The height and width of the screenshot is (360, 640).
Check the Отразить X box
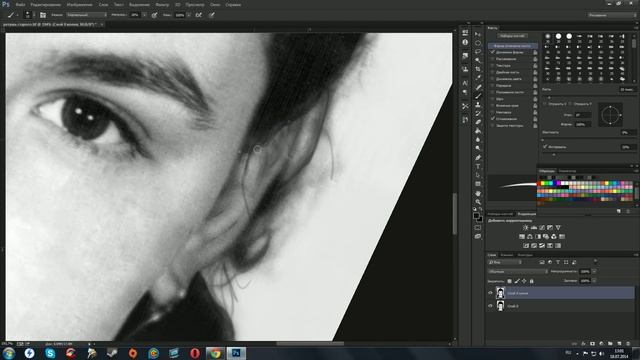pyautogui.click(x=545, y=104)
